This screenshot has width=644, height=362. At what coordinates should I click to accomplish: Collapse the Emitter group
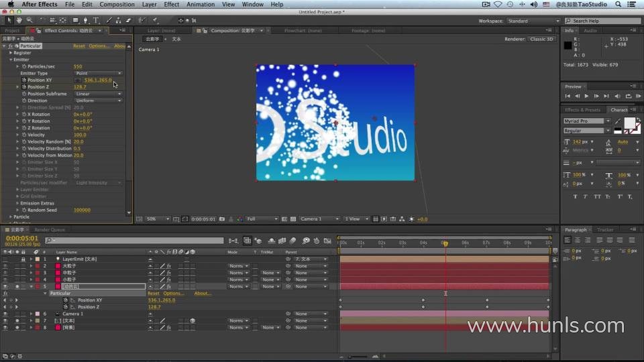pos(11,60)
